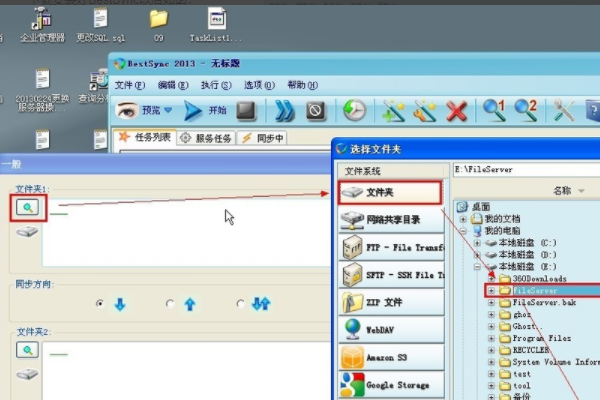
Task: Select the downward sync direction radio
Action: click(x=100, y=304)
